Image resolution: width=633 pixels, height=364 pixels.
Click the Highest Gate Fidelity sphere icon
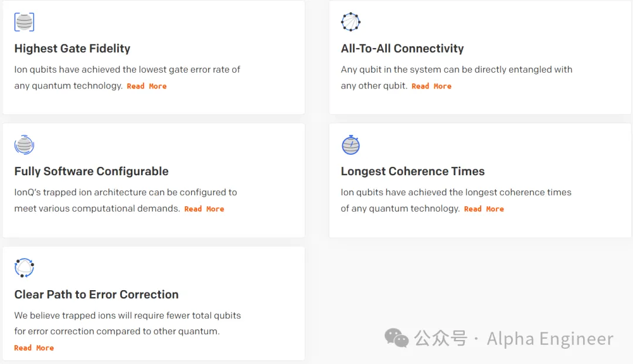click(x=24, y=22)
